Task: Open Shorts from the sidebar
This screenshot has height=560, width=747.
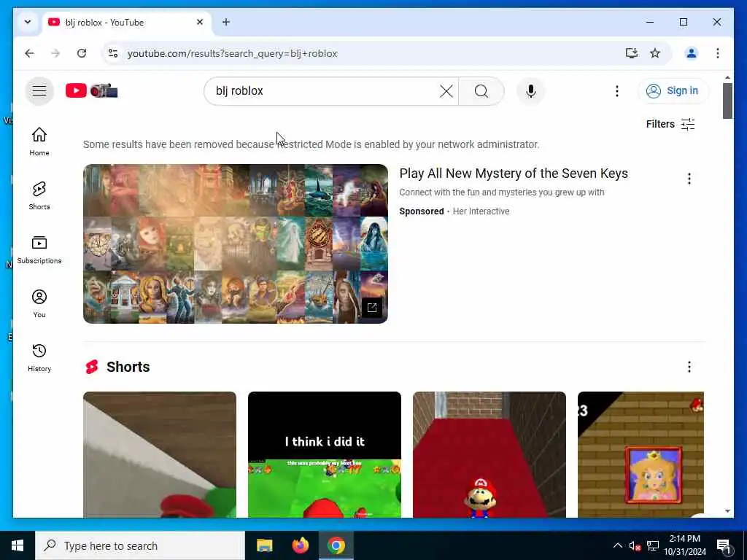Action: 39,195
